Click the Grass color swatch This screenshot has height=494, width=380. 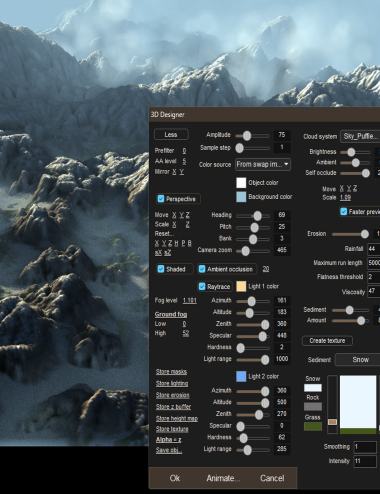point(313,426)
